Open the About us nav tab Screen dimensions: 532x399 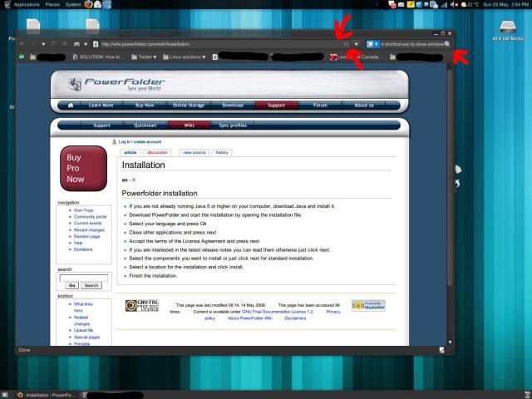(x=364, y=106)
